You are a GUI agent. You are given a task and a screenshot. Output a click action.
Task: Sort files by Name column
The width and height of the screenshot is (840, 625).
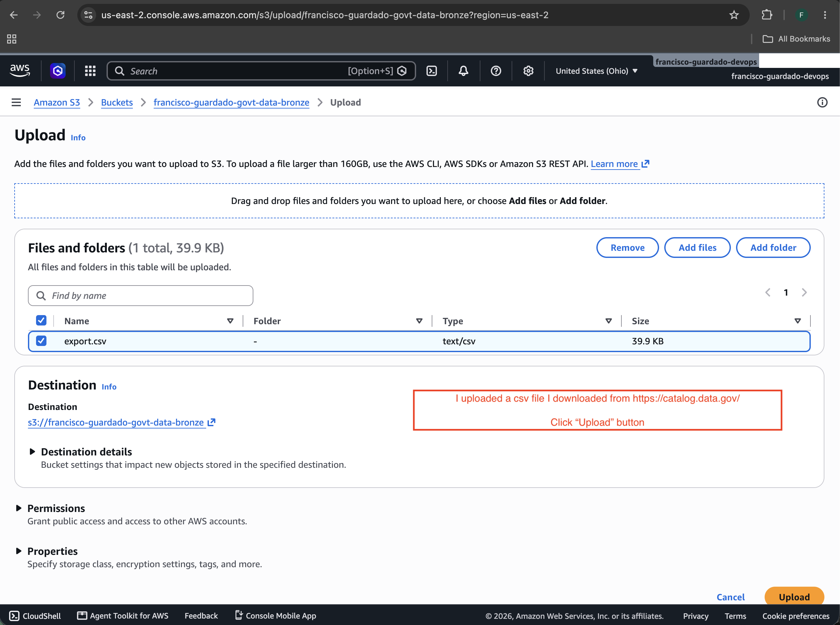pos(230,321)
